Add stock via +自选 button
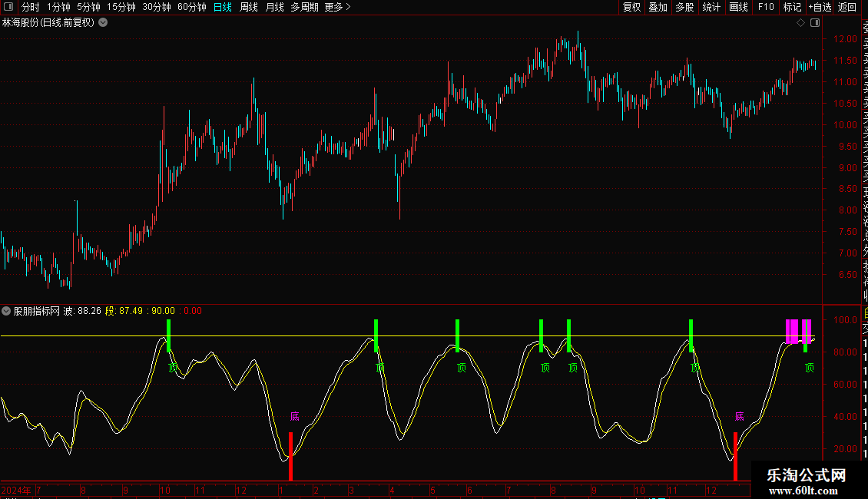Viewport: 868px width, 499px height. pos(820,7)
